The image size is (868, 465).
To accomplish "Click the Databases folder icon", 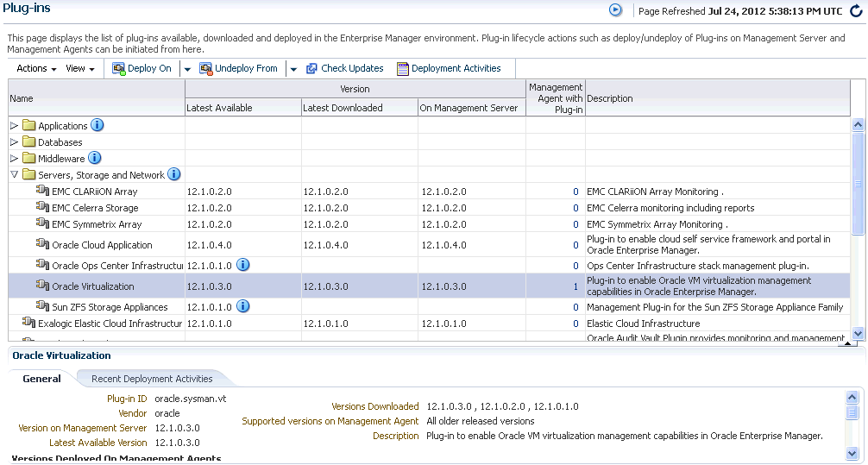I will click(x=28, y=142).
